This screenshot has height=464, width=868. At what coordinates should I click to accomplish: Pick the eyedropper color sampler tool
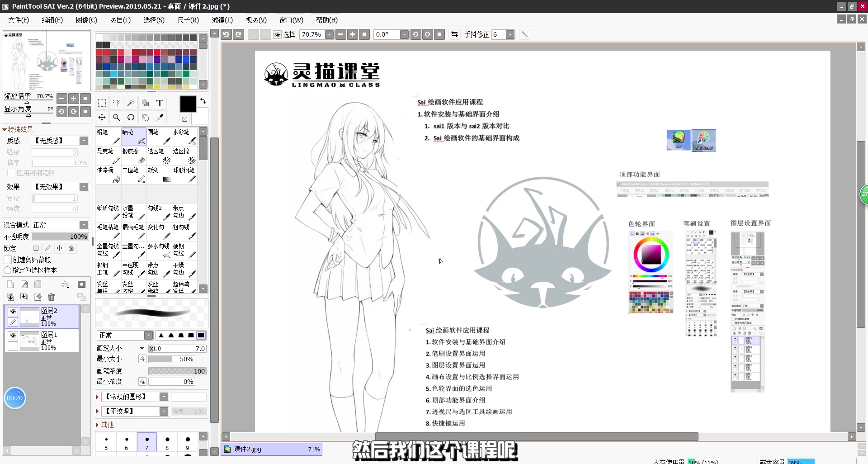[160, 117]
